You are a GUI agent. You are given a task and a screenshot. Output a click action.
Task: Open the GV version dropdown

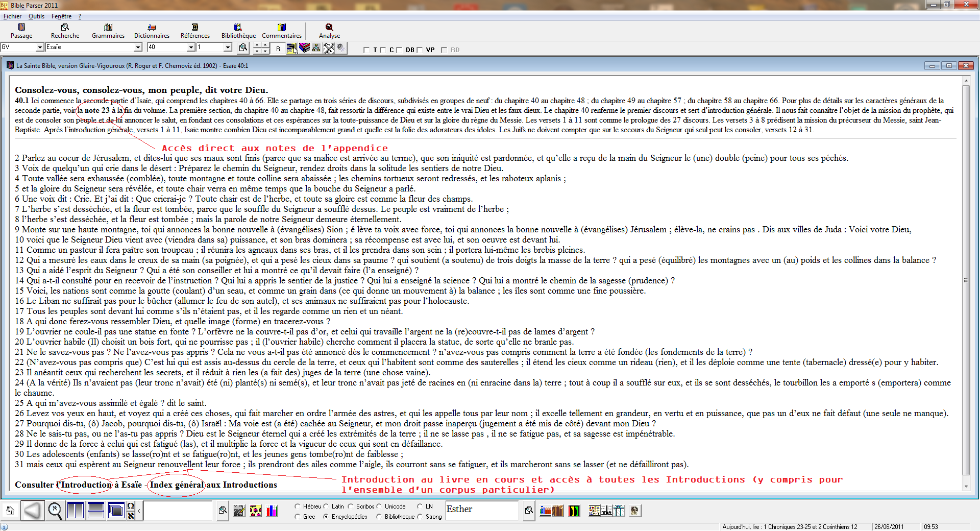coord(40,47)
